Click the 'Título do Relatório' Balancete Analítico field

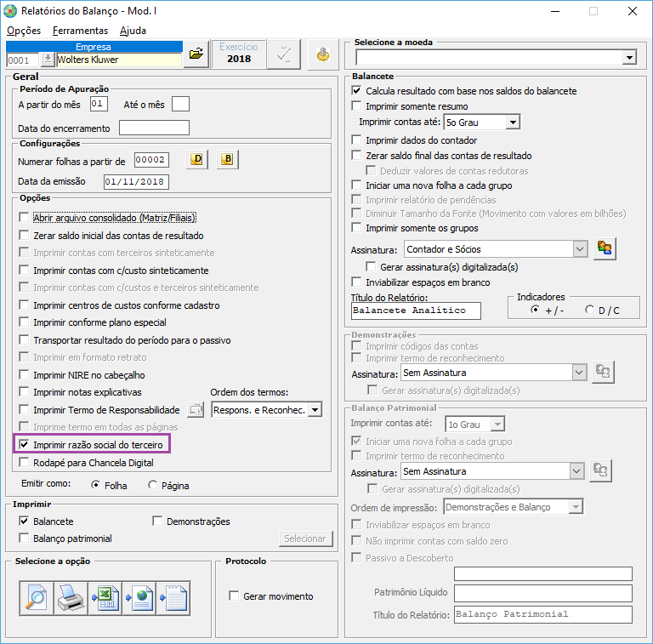tap(415, 311)
